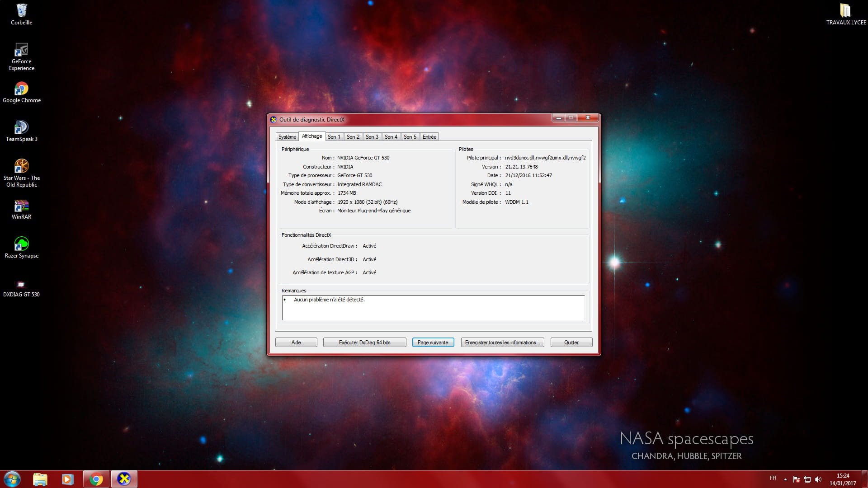Open the FR language bar indicator

pyautogui.click(x=773, y=478)
